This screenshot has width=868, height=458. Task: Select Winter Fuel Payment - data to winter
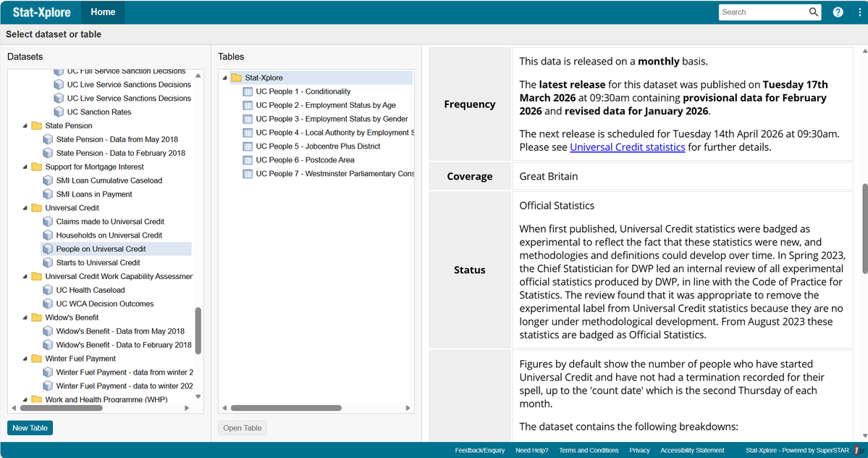[125, 386]
